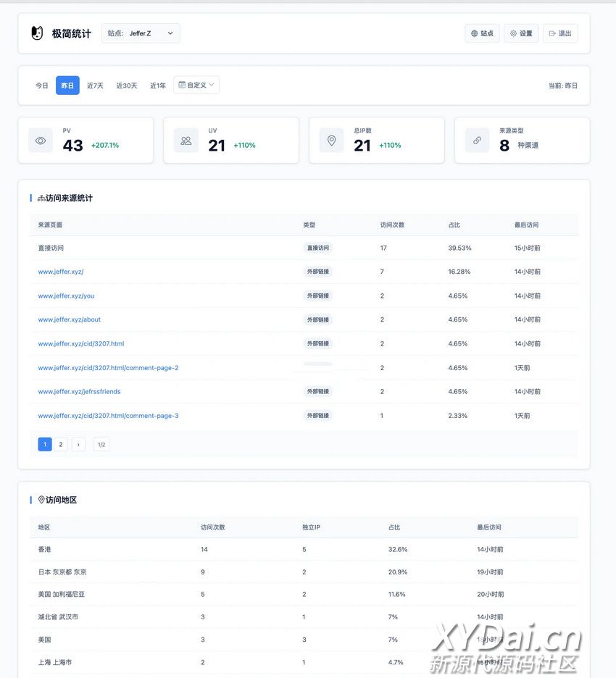Click the PV eye icon
The height and width of the screenshot is (678, 616).
[41, 141]
